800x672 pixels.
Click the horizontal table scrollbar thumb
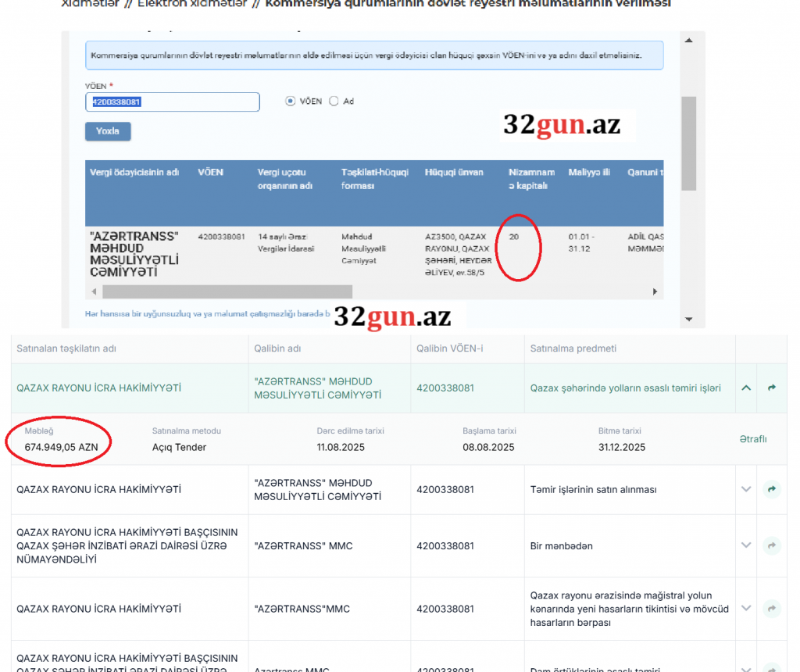227,292
